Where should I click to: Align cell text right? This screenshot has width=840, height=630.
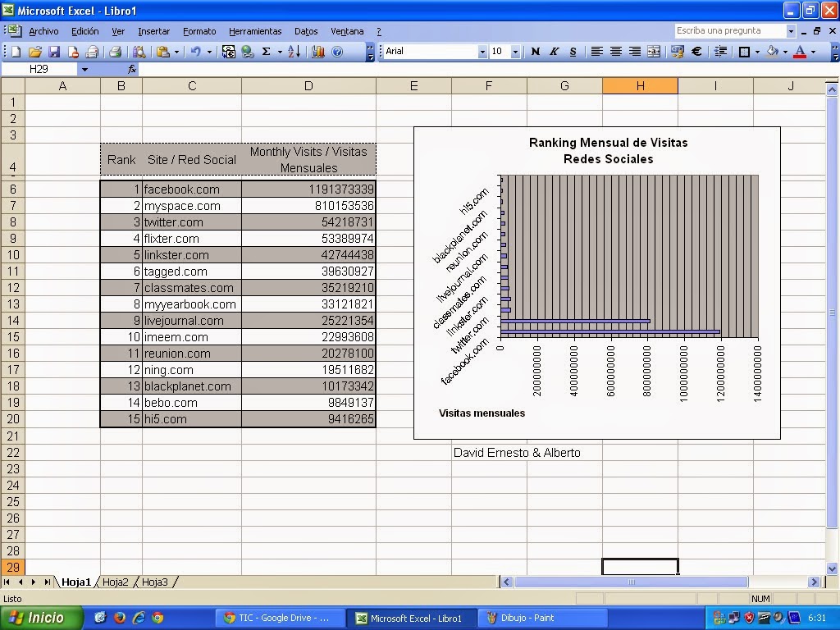pos(634,52)
